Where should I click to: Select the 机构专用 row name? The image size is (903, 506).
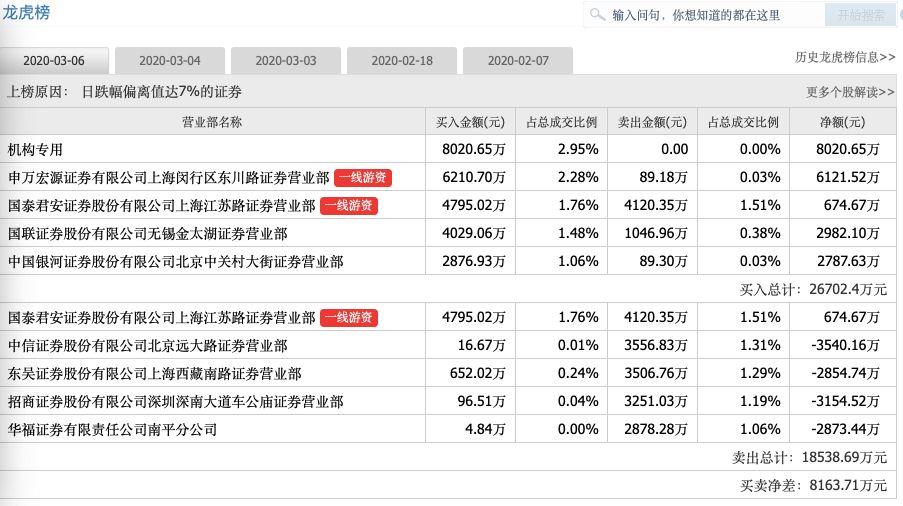(36, 149)
